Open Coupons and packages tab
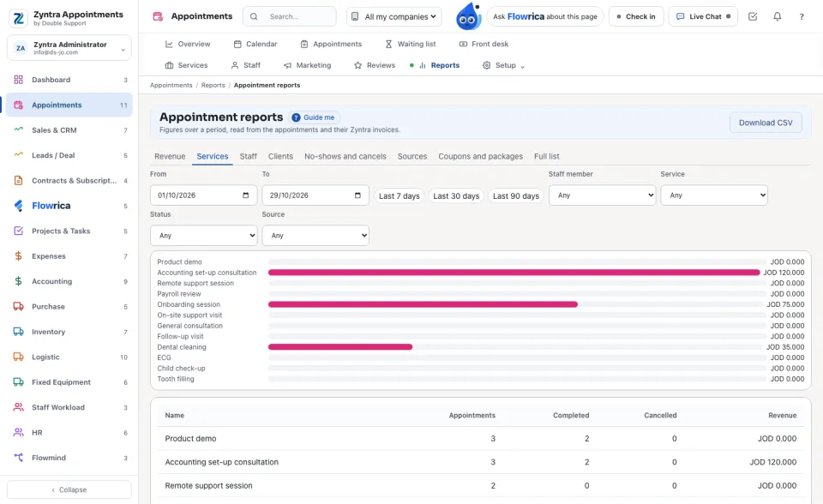 point(480,157)
